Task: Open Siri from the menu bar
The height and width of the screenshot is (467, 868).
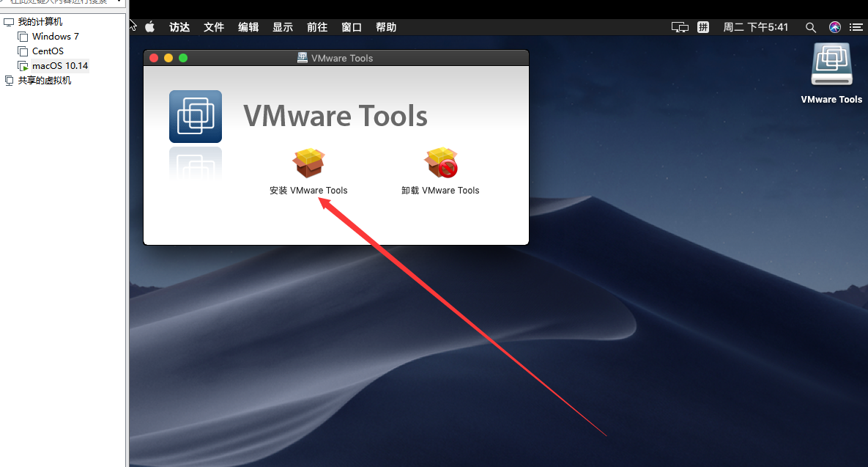Action: 835,27
